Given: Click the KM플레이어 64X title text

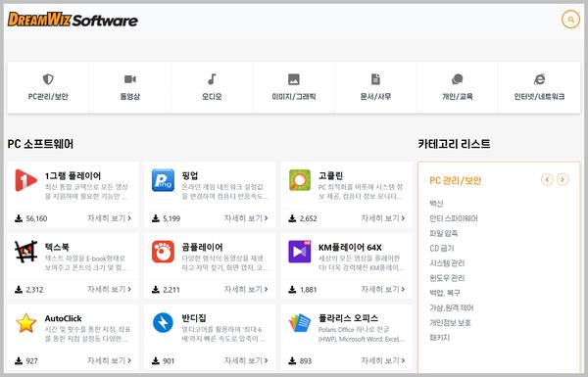Looking at the screenshot, I should (350, 248).
